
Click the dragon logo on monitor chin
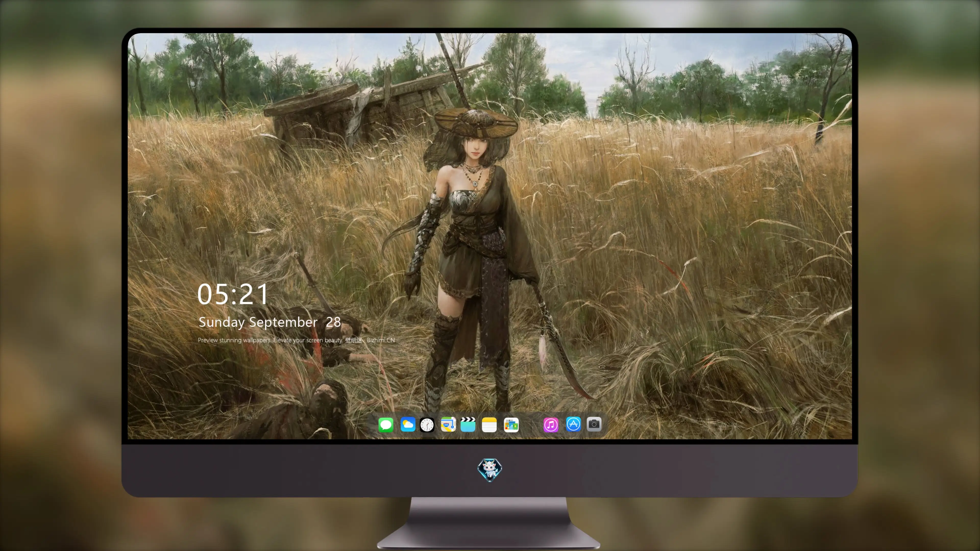pyautogui.click(x=490, y=470)
